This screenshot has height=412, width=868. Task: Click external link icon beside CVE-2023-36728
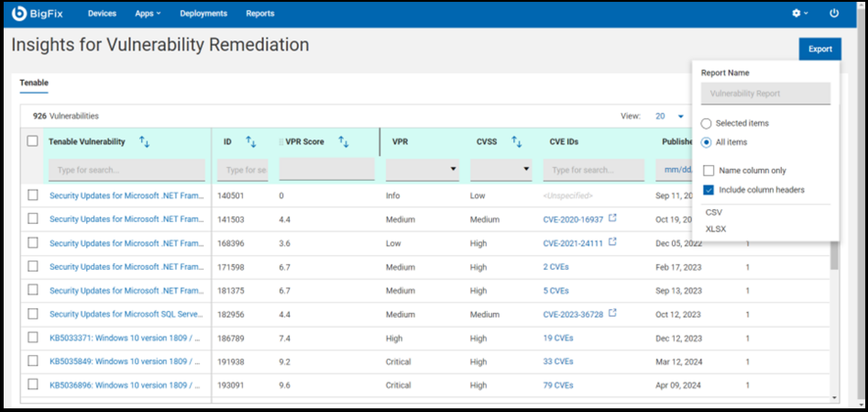612,313
